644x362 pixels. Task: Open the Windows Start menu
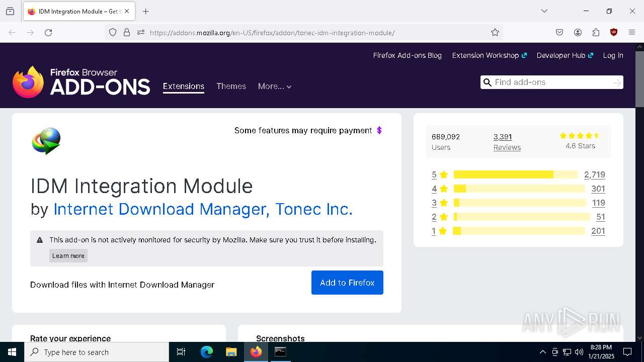point(12,352)
